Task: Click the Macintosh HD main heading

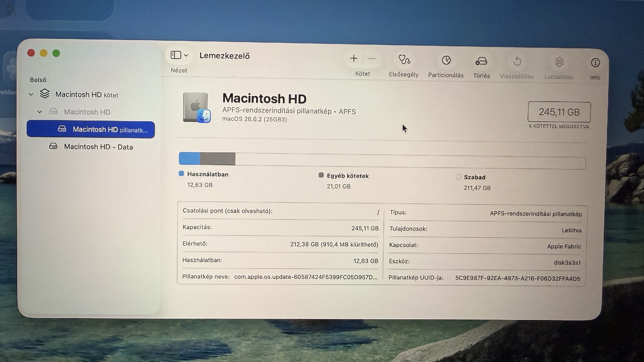Action: [264, 98]
